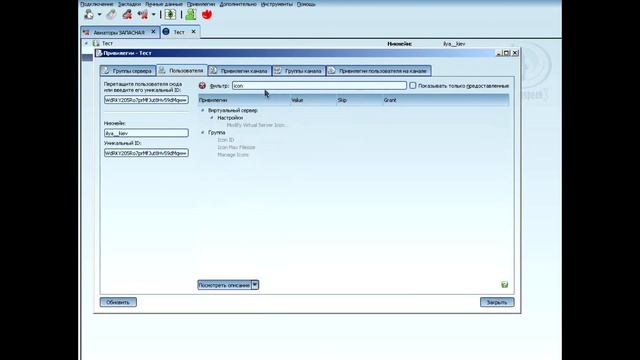Minimize the Привилегии dialog window
The image size is (640, 360).
(x=498, y=53)
